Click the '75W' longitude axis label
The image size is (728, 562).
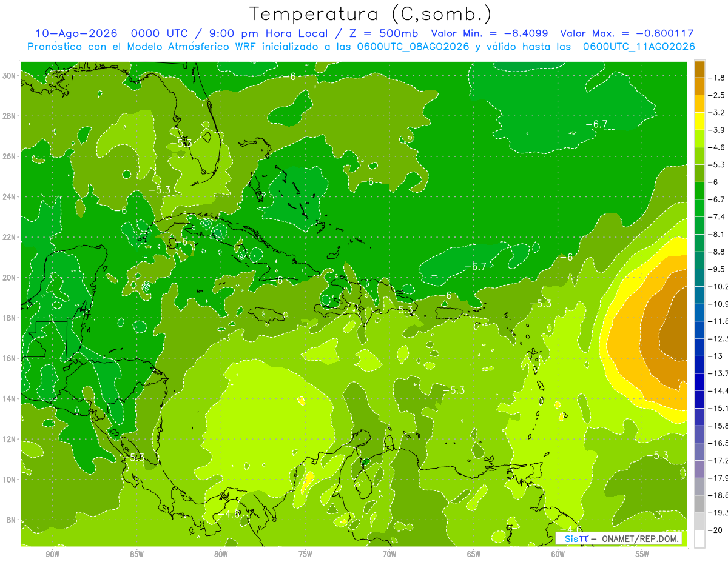pos(305,554)
